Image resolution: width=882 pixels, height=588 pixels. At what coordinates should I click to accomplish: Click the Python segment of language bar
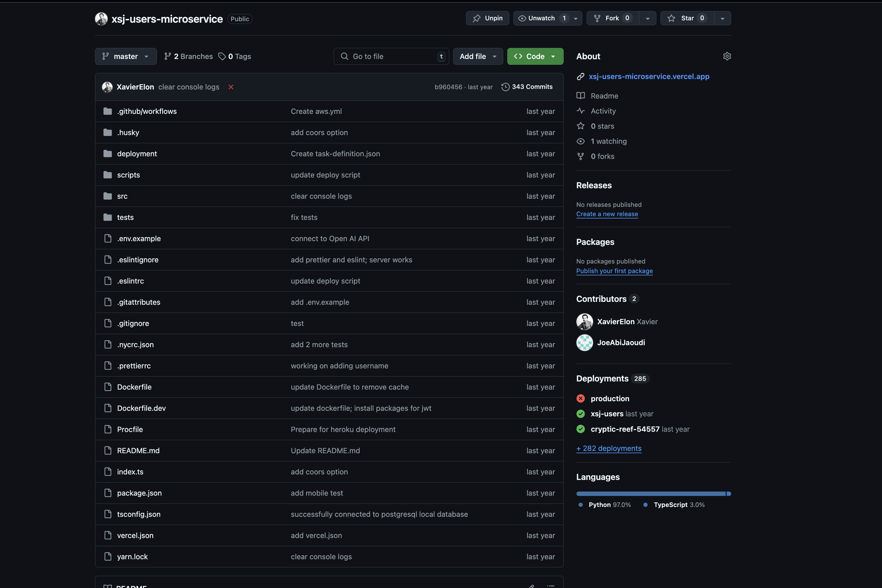[x=651, y=494]
